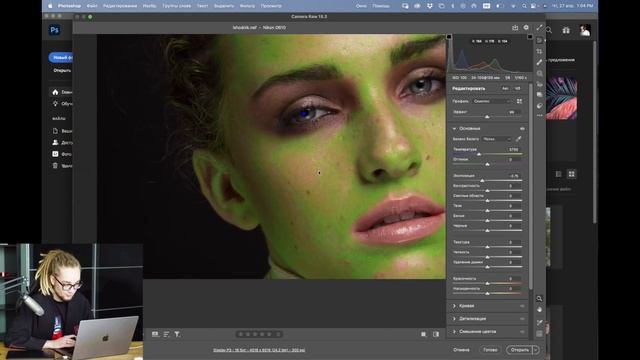The height and width of the screenshot is (360, 640).
Task: Select the Red Eye removal tool icon
Action: pyautogui.click(x=540, y=84)
